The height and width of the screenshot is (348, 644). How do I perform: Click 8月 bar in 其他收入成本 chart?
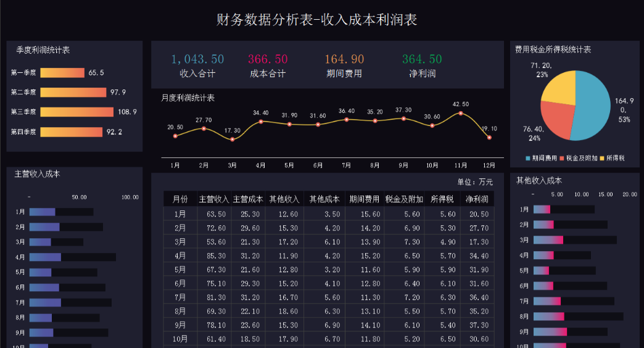(x=578, y=317)
